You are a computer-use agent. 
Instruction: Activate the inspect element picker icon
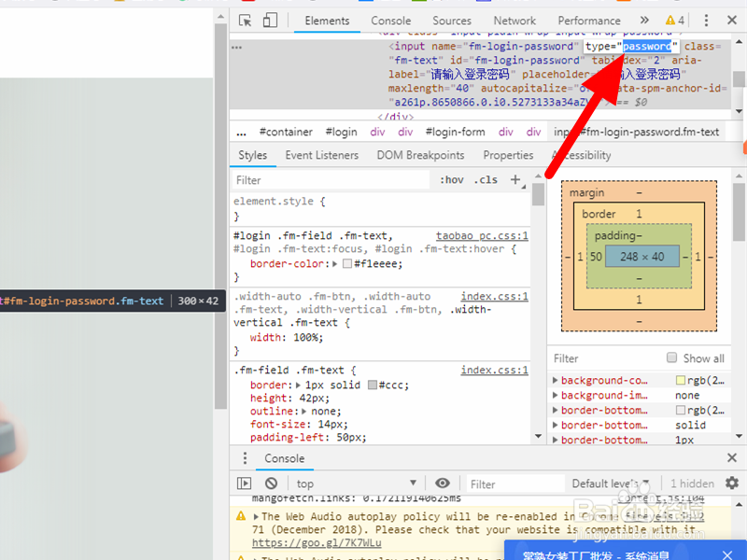[246, 21]
